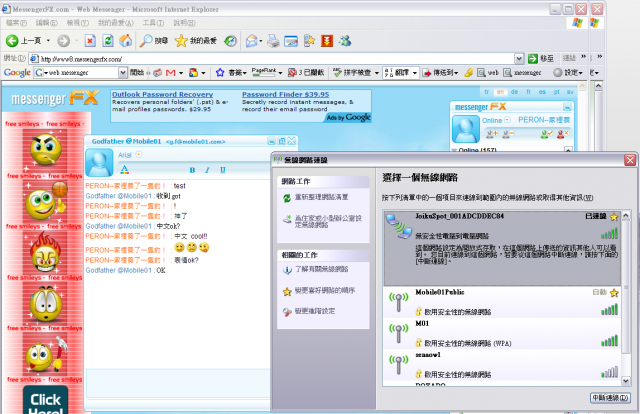Open the Google search box dropdown arrow
Viewport: 640px width, 414px height.
coord(122,73)
